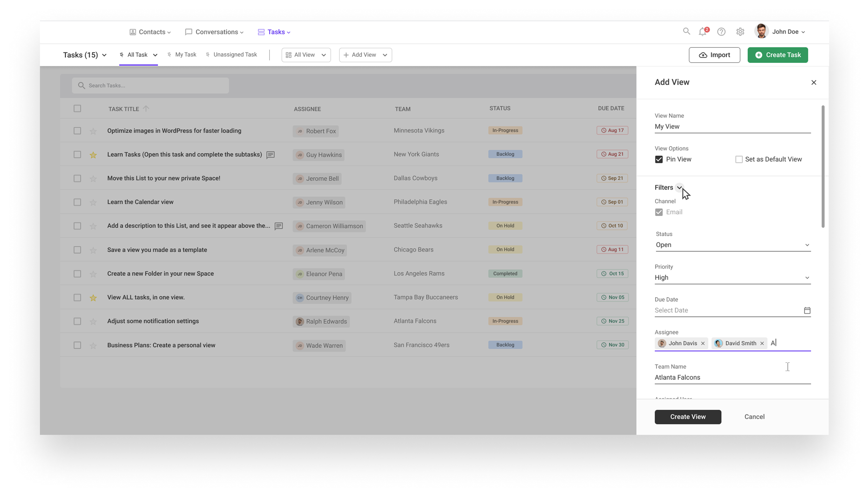Star the Learn the Calendar view task
This screenshot has height=493, width=868.
point(93,202)
